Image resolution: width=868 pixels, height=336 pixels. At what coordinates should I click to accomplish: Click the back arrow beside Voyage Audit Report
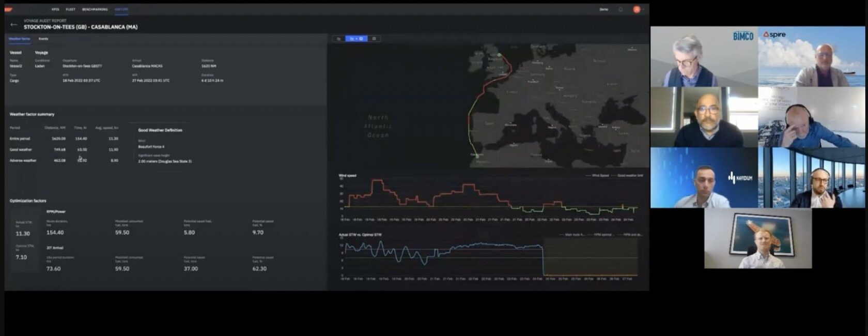(13, 24)
